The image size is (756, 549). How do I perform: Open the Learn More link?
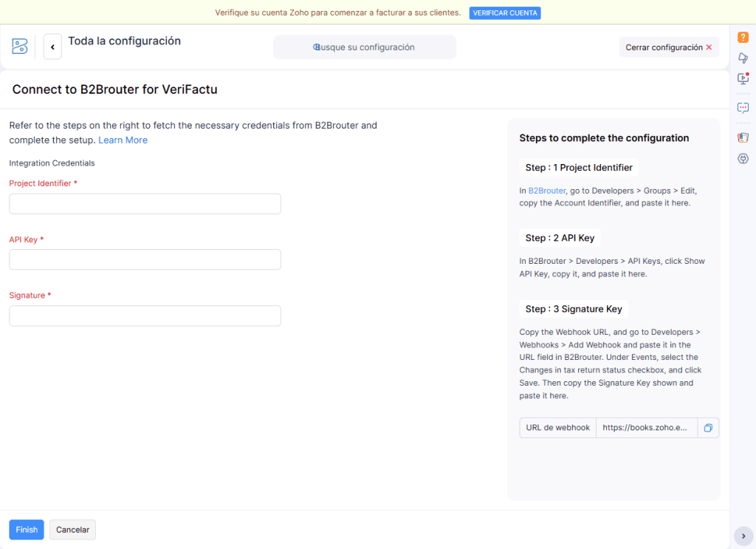(123, 140)
